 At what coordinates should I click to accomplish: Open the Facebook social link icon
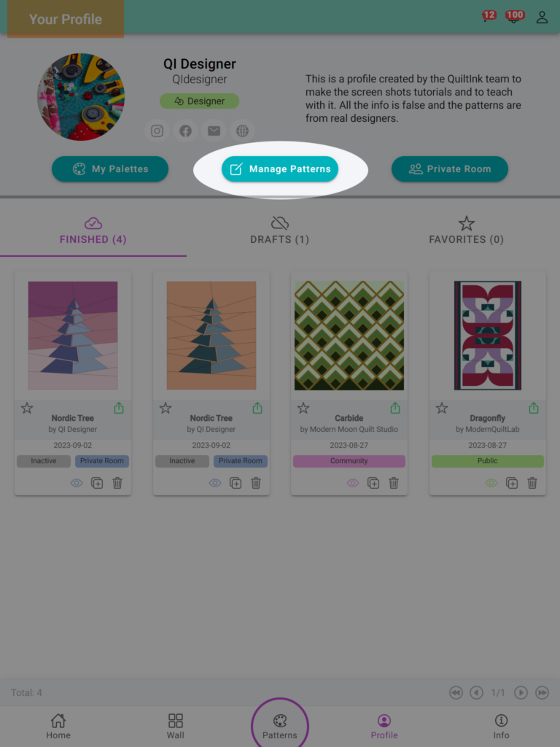click(x=186, y=131)
